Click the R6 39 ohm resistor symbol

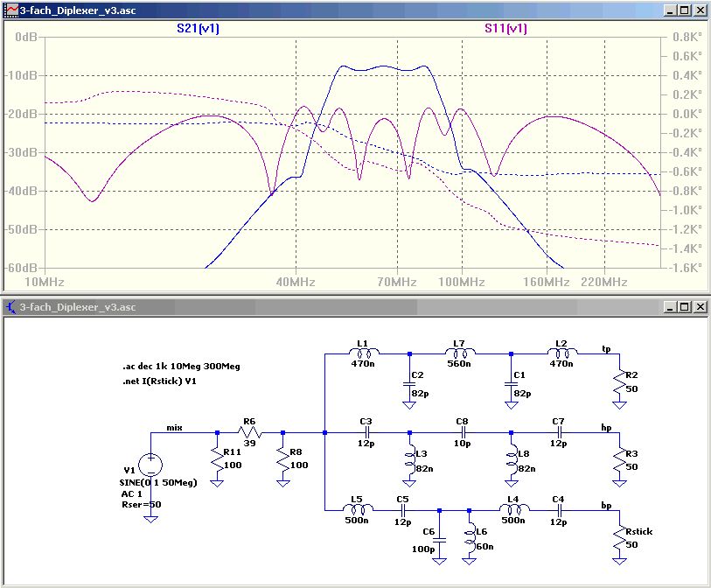[250, 432]
